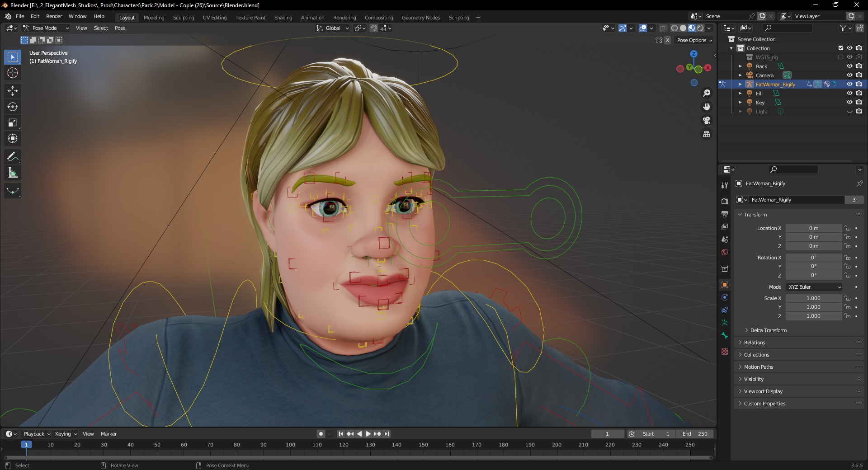
Task: Select the Rotate tool
Action: [13, 107]
